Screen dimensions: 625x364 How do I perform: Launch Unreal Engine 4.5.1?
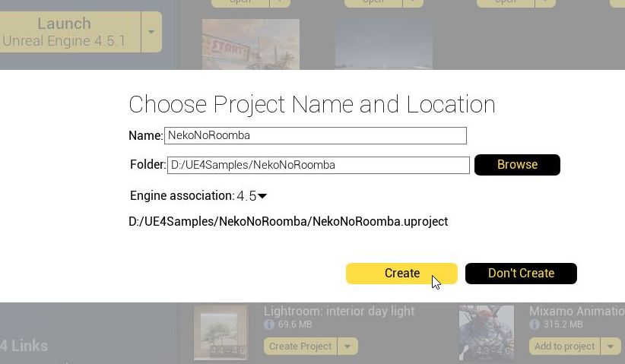pyautogui.click(x=70, y=32)
